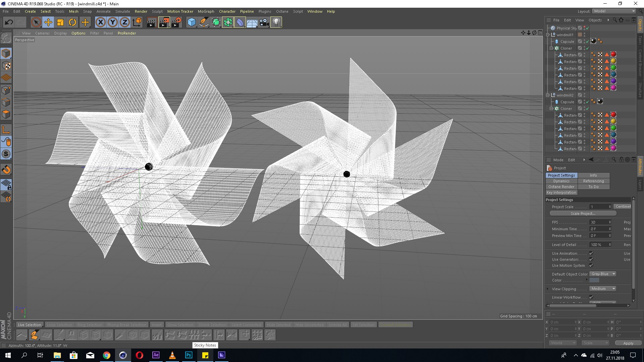Image resolution: width=644 pixels, height=362 pixels.
Task: Add a Light object
Action: point(276,22)
